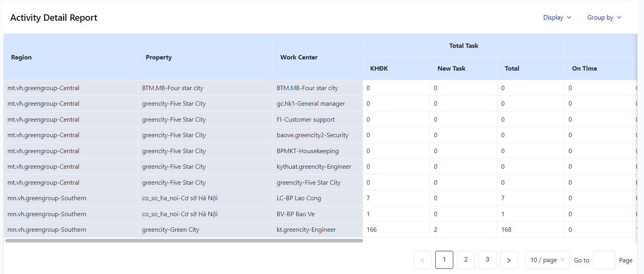The image size is (644, 274).
Task: Select page 1 in pagination
Action: coord(444,260)
